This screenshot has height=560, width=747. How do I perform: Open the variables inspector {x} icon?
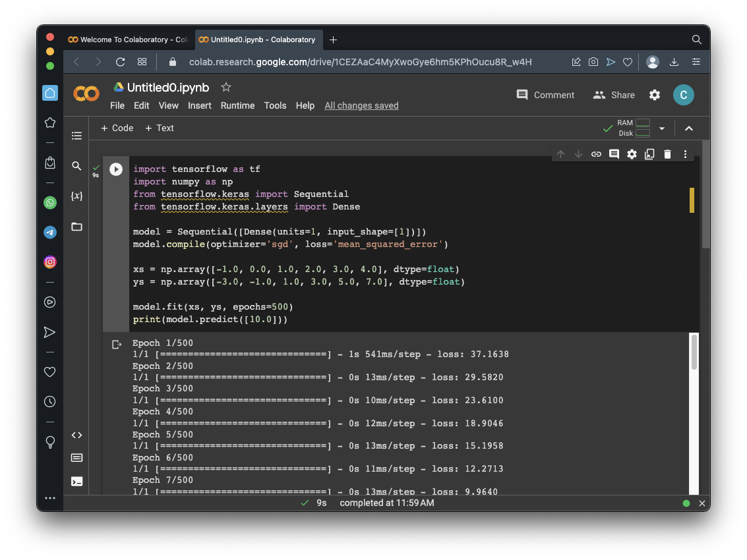[x=76, y=196]
